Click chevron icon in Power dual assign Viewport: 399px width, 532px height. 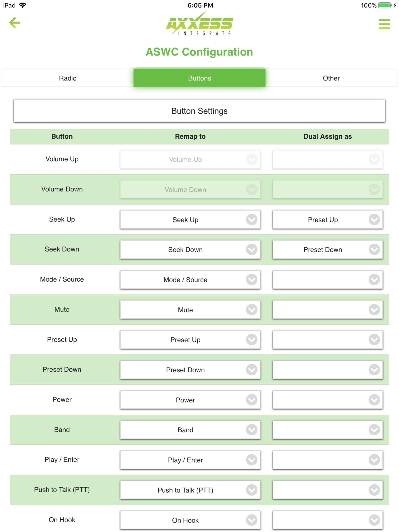(x=374, y=400)
